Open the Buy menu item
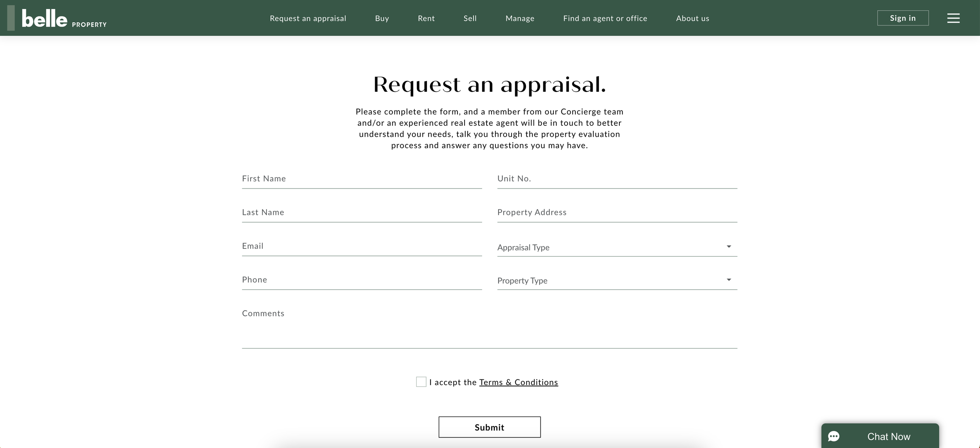This screenshot has height=448, width=980. 382,18
